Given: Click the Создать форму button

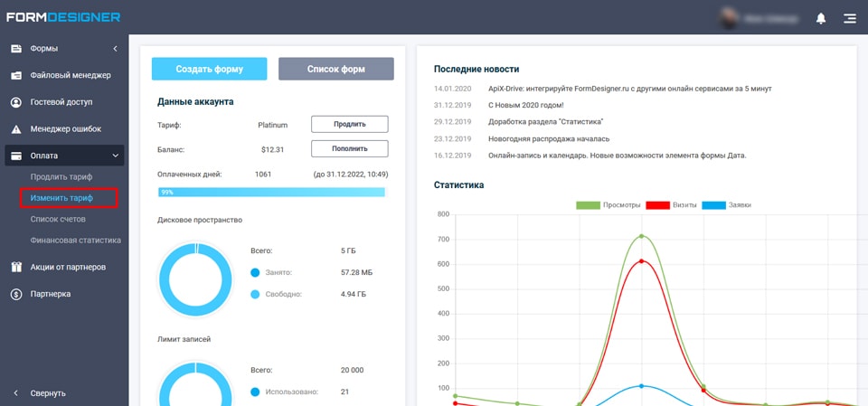Looking at the screenshot, I should pyautogui.click(x=209, y=69).
